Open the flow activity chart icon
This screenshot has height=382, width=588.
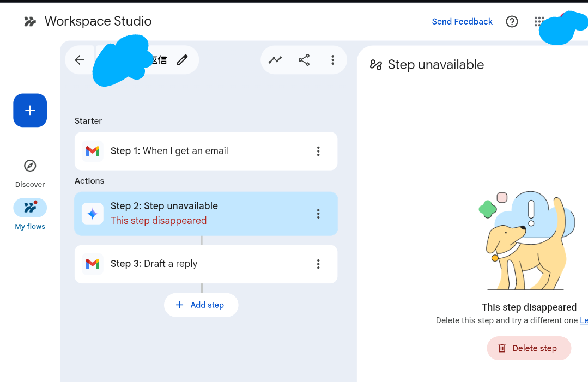275,60
